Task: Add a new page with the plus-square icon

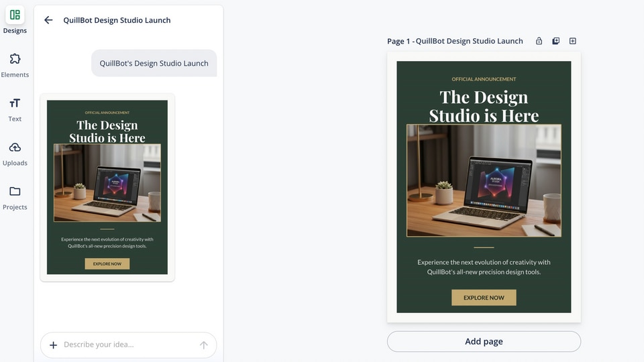Action: (x=572, y=41)
